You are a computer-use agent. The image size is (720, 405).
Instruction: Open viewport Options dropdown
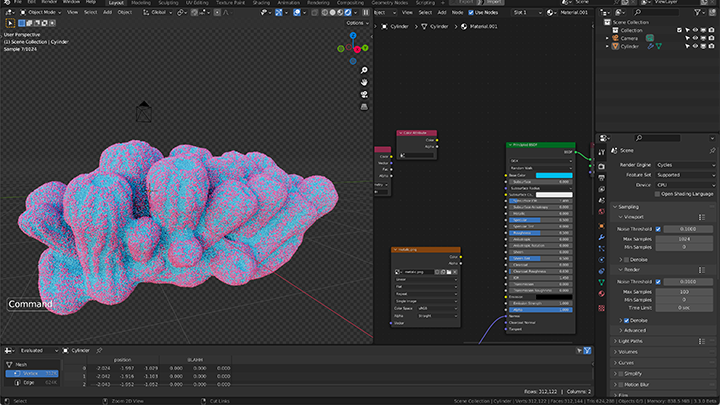point(357,23)
